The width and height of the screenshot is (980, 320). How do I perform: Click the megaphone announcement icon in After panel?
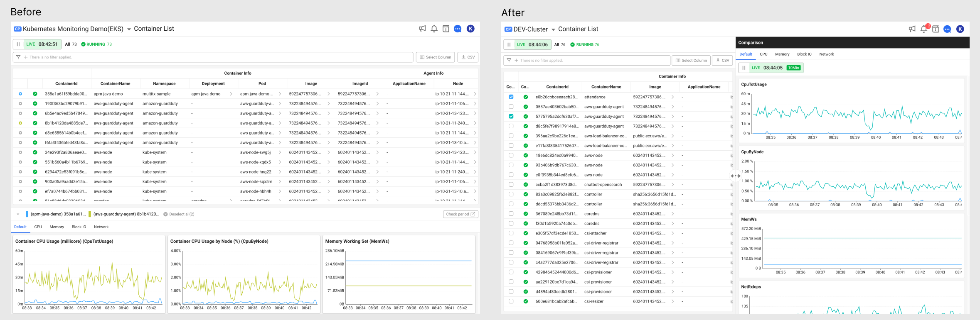[x=912, y=29]
